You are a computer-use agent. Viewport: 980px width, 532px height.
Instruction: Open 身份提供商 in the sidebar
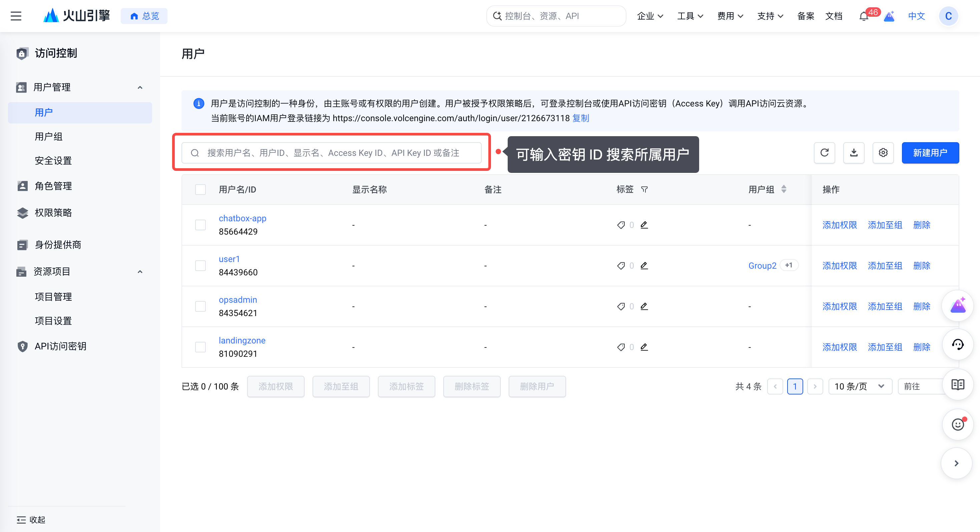tap(58, 245)
